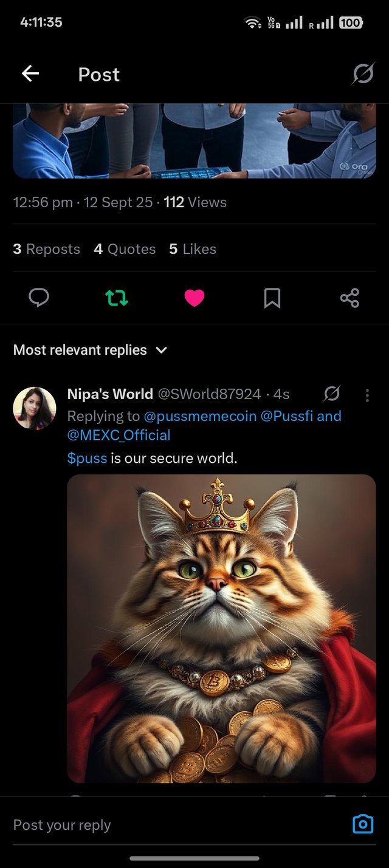Unlike the post with pink heart
389x868 pixels.
pyautogui.click(x=194, y=298)
